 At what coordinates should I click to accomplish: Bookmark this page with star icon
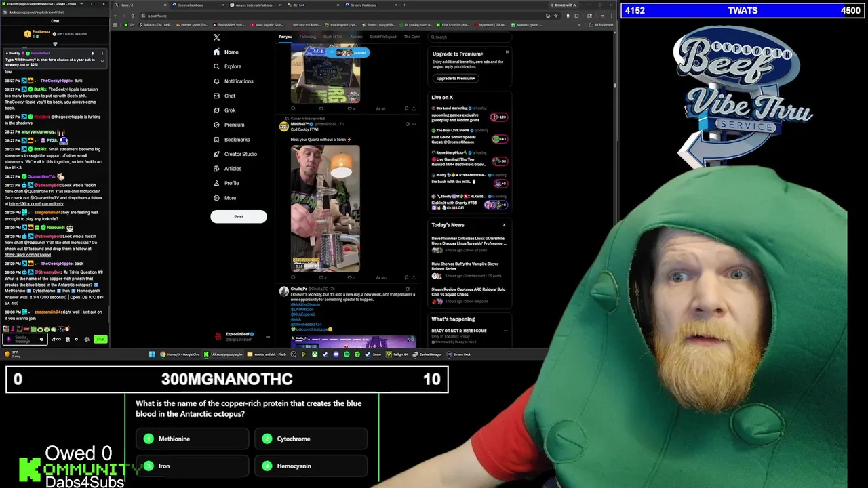[556, 16]
